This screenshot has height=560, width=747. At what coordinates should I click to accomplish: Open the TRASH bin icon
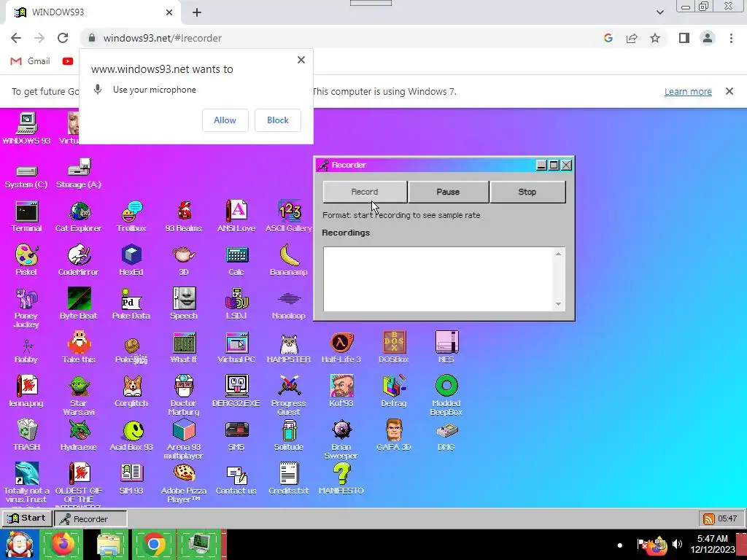(26, 435)
